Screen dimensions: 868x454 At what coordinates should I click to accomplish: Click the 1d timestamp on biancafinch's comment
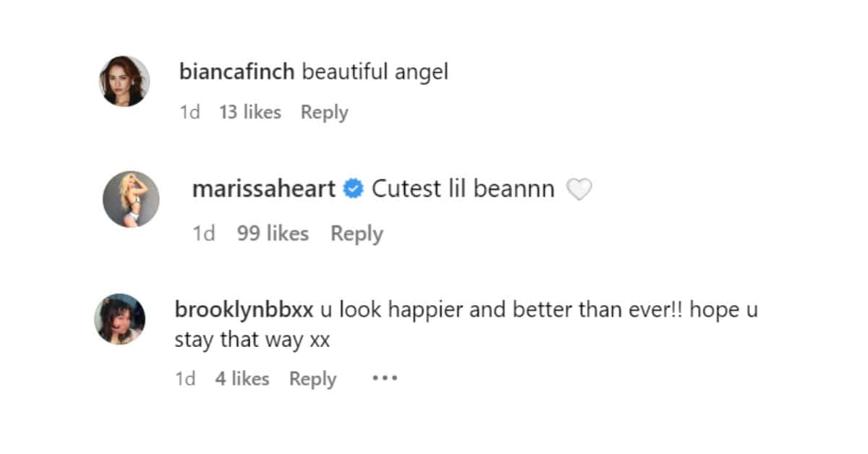pos(190,112)
